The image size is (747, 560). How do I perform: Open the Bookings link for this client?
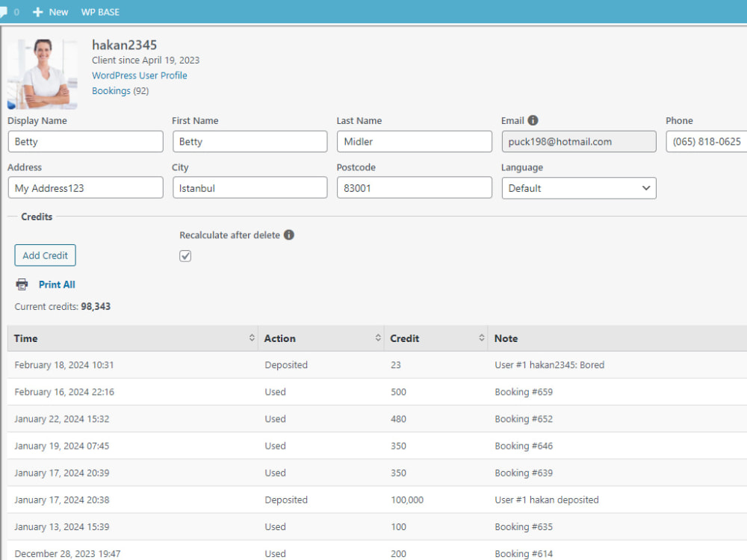[x=111, y=90]
